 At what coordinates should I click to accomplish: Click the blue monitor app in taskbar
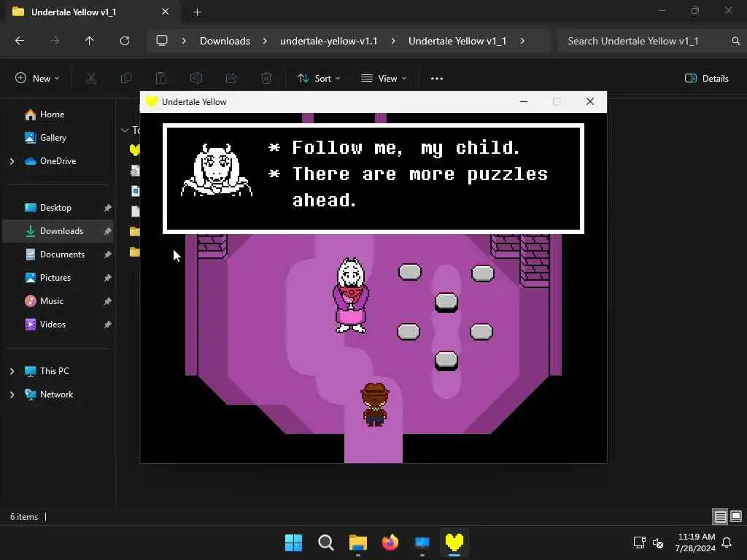(x=422, y=542)
